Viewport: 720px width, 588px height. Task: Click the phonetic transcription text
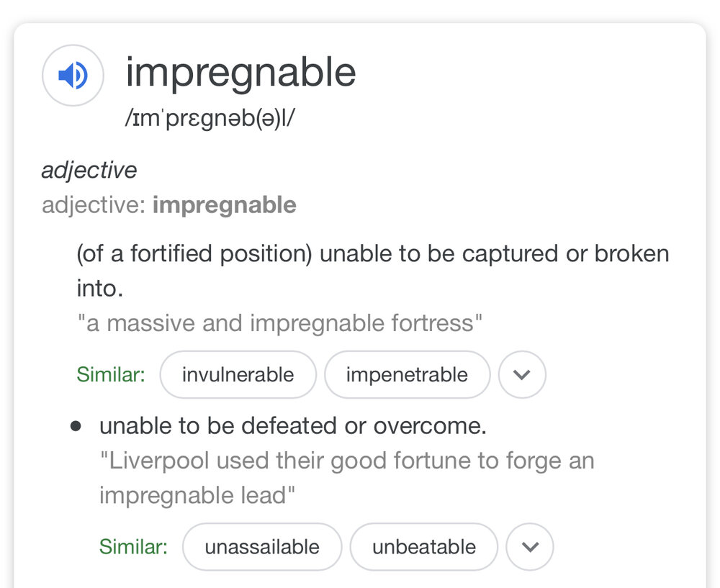(x=210, y=118)
